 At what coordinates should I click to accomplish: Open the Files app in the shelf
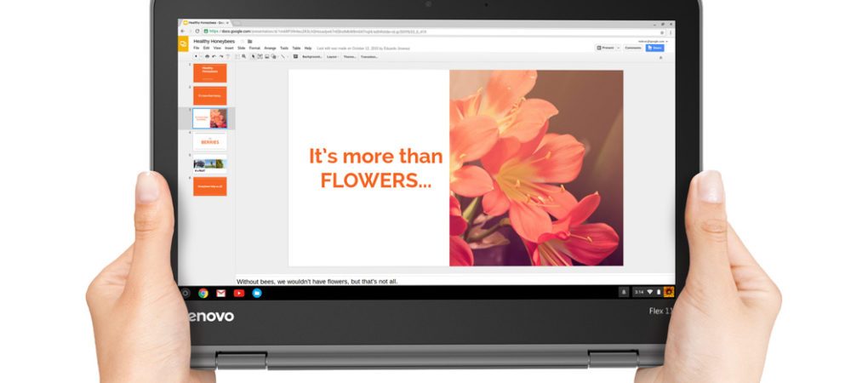click(x=257, y=293)
